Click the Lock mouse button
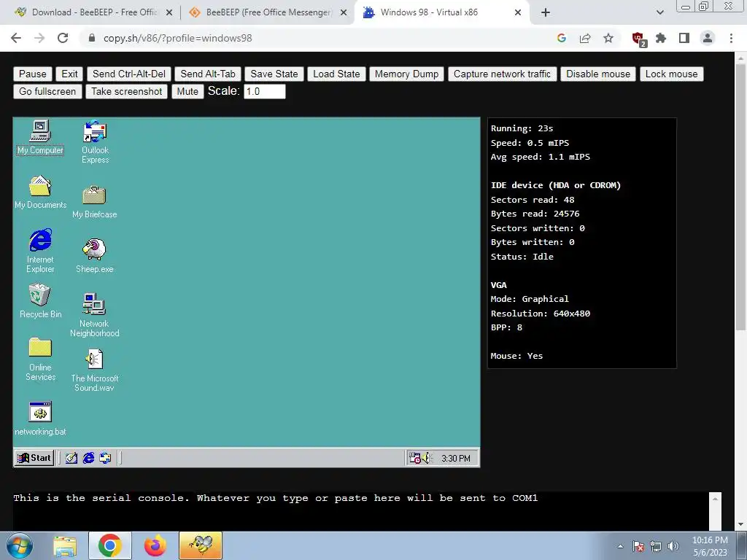 point(671,74)
